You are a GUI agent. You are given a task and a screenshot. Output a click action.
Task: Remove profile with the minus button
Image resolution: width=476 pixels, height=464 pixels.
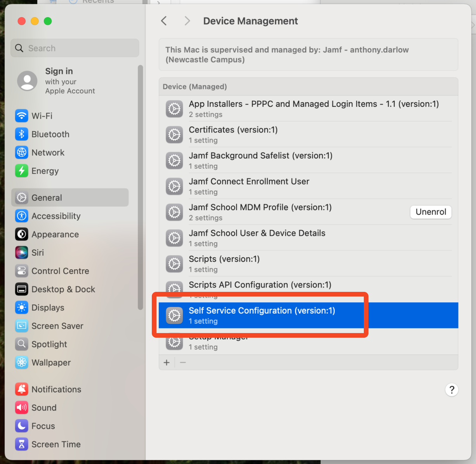(x=183, y=363)
